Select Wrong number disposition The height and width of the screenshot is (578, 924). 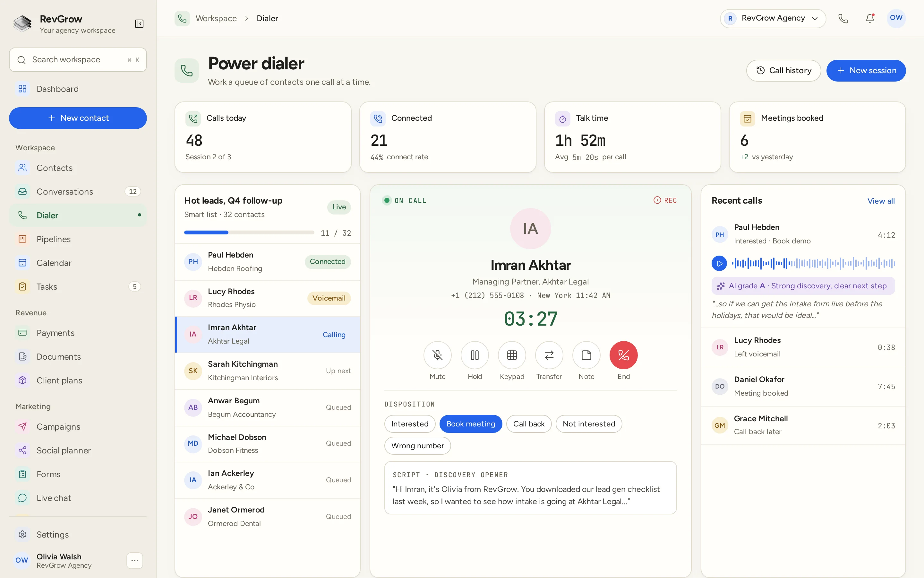417,445
